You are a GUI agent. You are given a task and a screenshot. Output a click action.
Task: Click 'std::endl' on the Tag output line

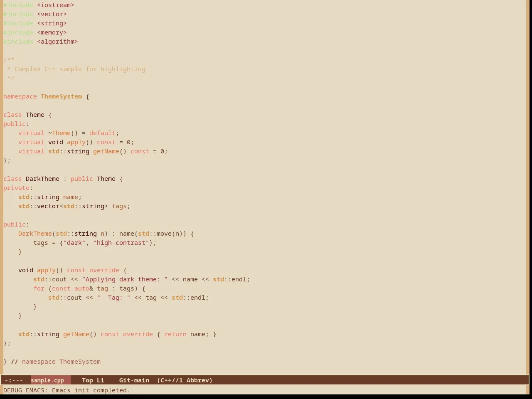click(x=188, y=298)
